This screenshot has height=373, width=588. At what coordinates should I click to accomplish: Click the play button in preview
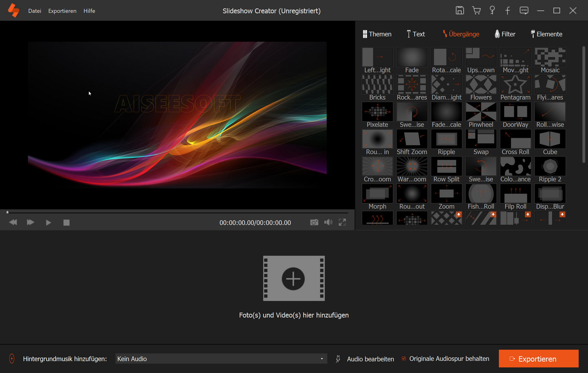(48, 222)
